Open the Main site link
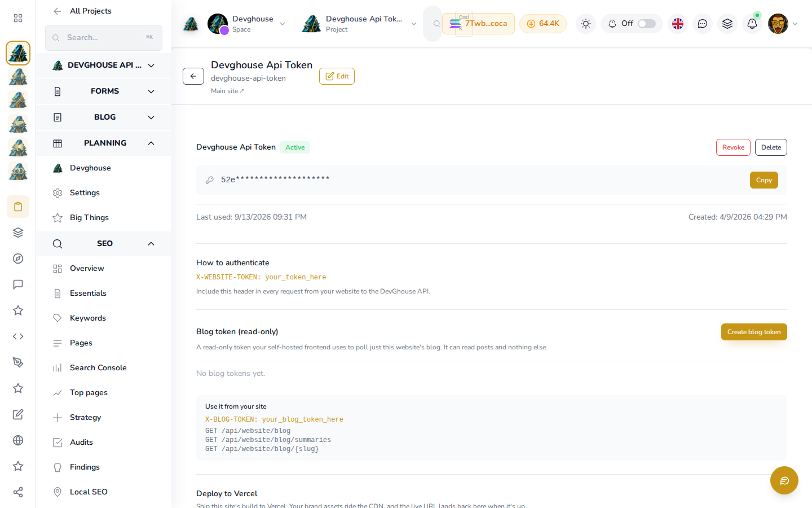Viewport: 812px width, 508px height. click(227, 91)
